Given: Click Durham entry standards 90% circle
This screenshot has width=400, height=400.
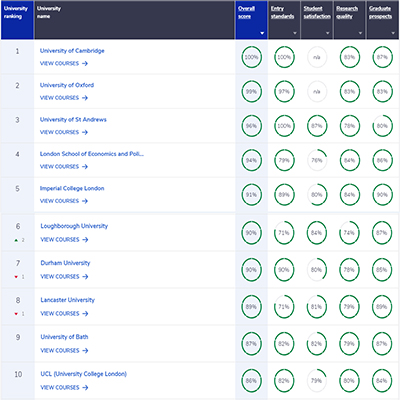Looking at the screenshot, I should [284, 270].
